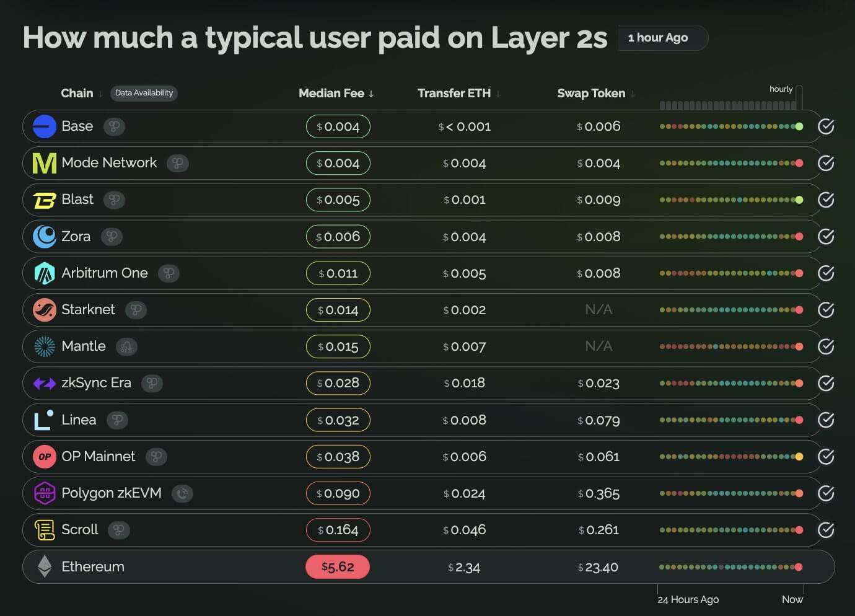
Task: Sort by Transfer ETH column
Action: coord(459,93)
